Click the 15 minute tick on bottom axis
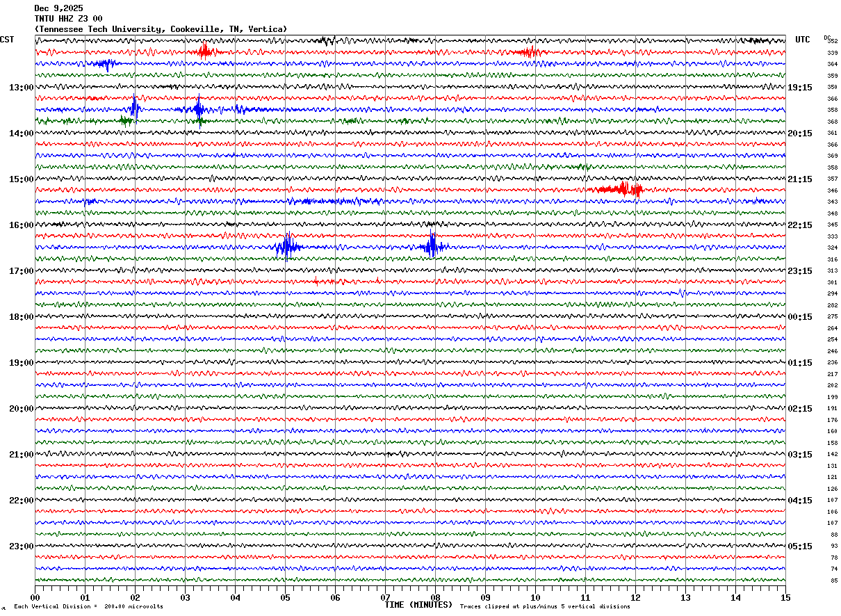The height and width of the screenshot is (616, 841). 785,598
